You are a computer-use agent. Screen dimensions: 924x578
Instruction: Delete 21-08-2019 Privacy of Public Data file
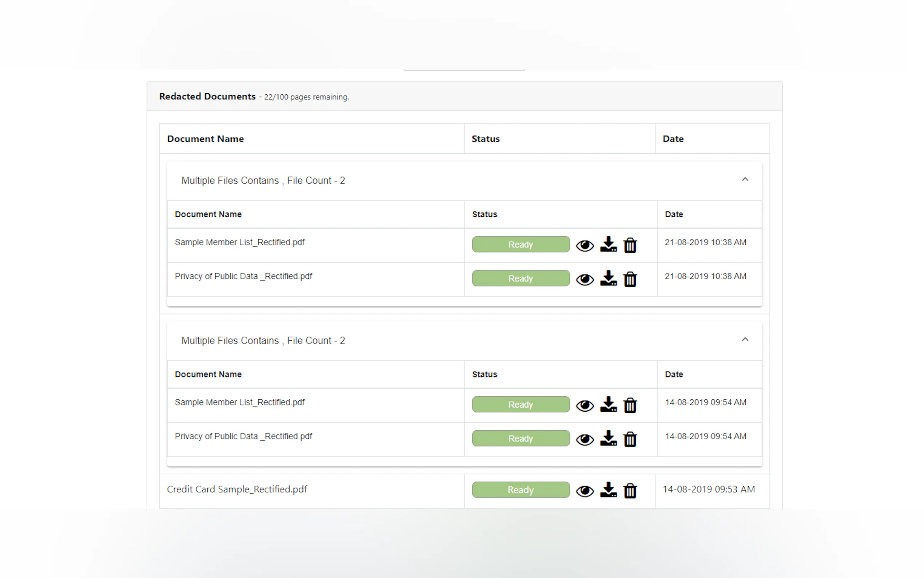(630, 279)
